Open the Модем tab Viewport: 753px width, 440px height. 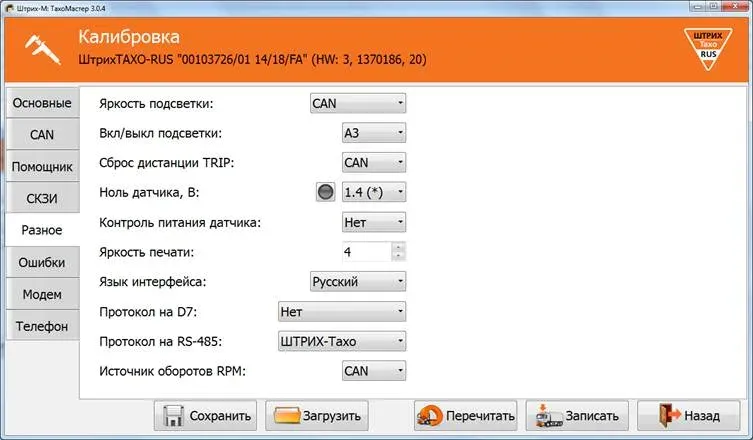coord(42,294)
